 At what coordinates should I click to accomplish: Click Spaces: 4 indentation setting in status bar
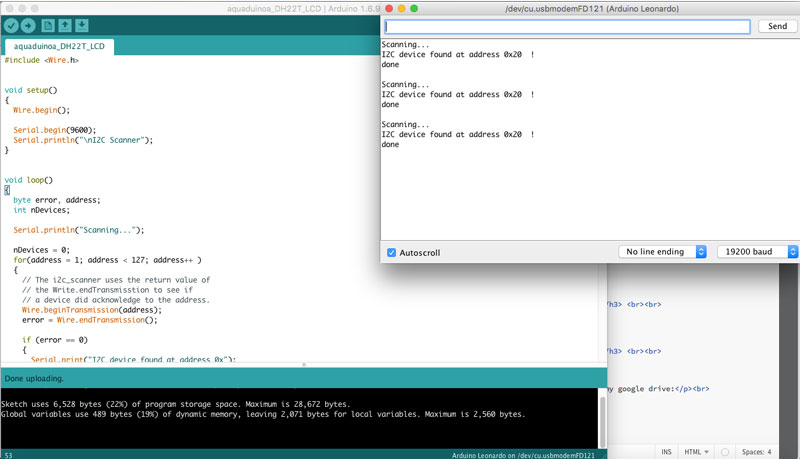pos(756,452)
